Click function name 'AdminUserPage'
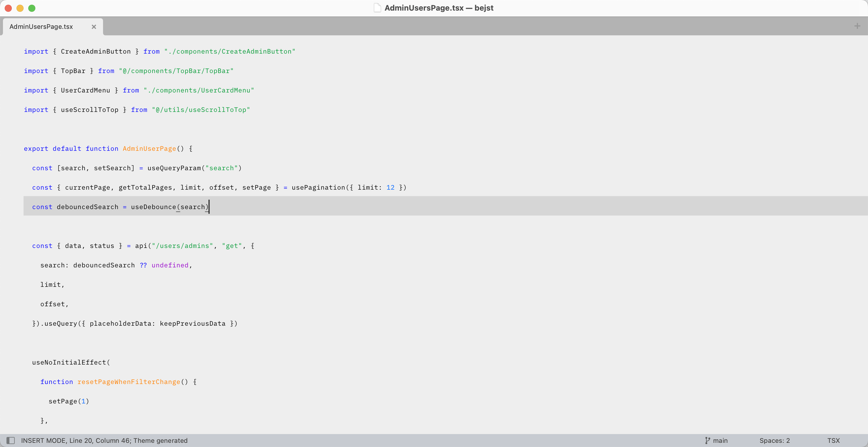The image size is (868, 447). pyautogui.click(x=149, y=148)
